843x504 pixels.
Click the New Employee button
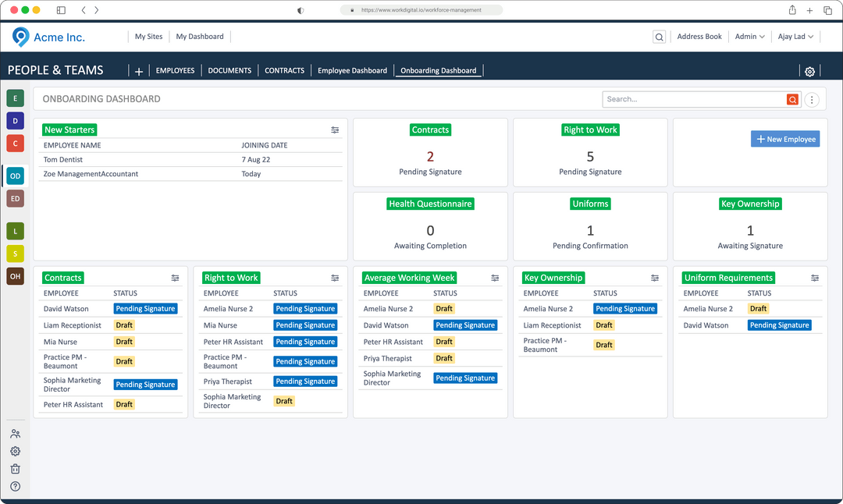785,139
